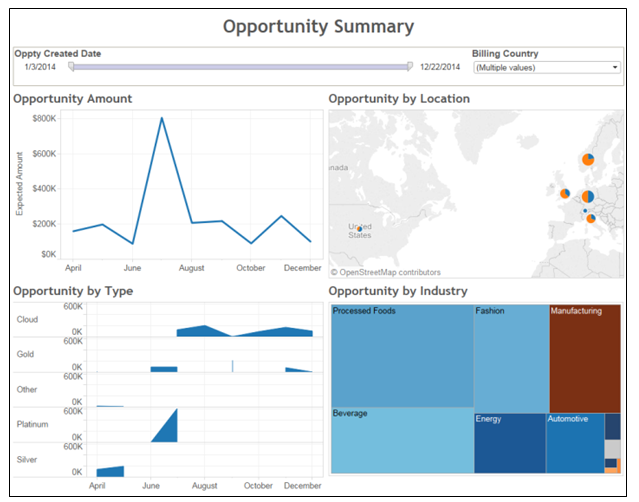Select the Automotive treemap tile
This screenshot has height=502, width=639.
(x=575, y=443)
